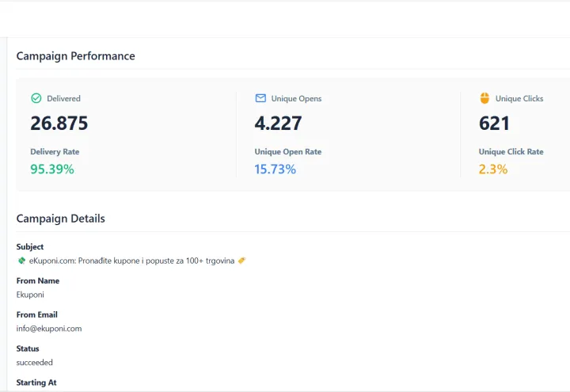Click the green Delivered checkmark icon

click(x=36, y=98)
